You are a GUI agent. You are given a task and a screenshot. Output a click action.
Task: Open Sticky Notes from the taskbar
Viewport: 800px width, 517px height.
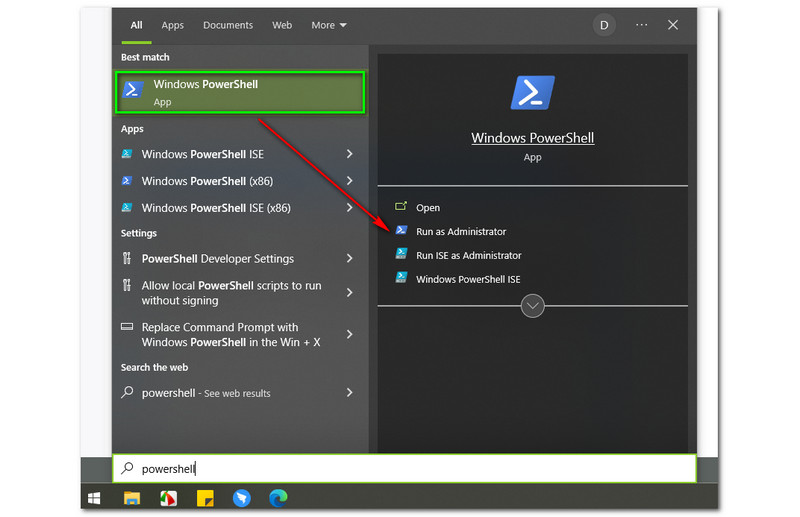(205, 497)
